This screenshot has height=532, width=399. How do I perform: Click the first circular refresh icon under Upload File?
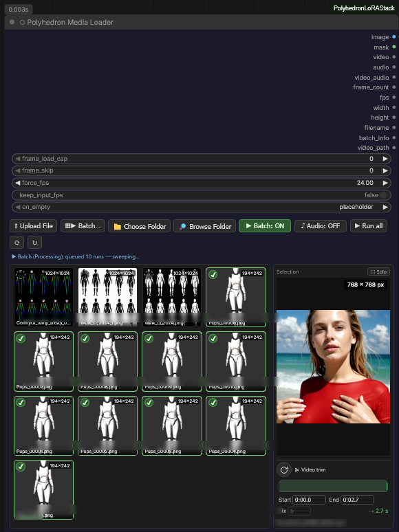pyautogui.click(x=17, y=242)
